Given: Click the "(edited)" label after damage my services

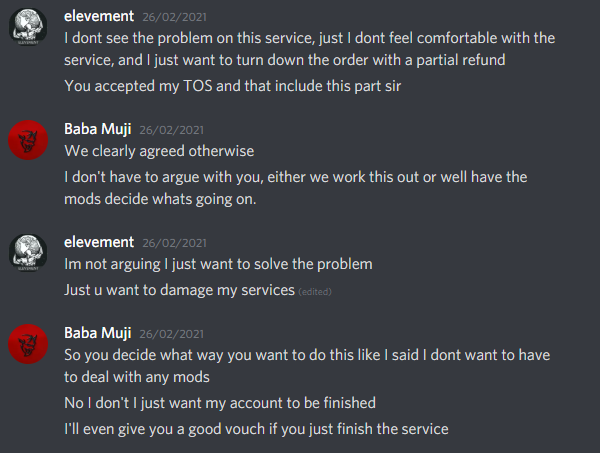Looking at the screenshot, I should pyautogui.click(x=314, y=292).
